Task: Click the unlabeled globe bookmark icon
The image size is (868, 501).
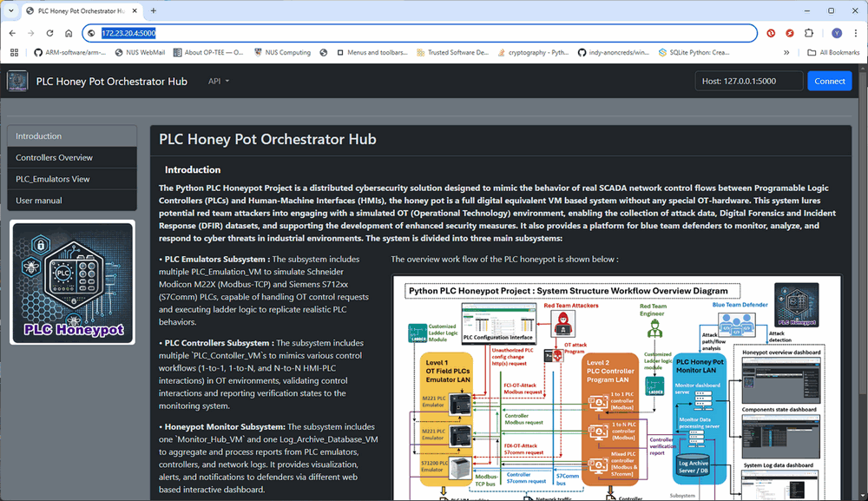Action: pyautogui.click(x=324, y=53)
